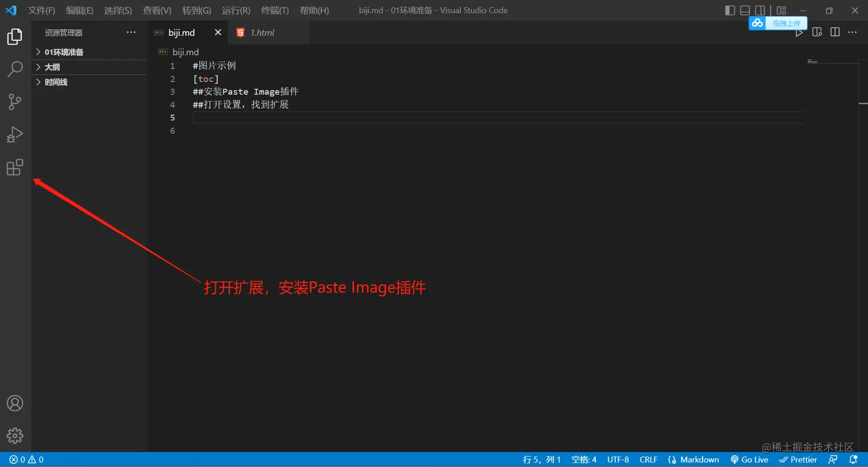Change encoding UTF-8

(x=618, y=460)
